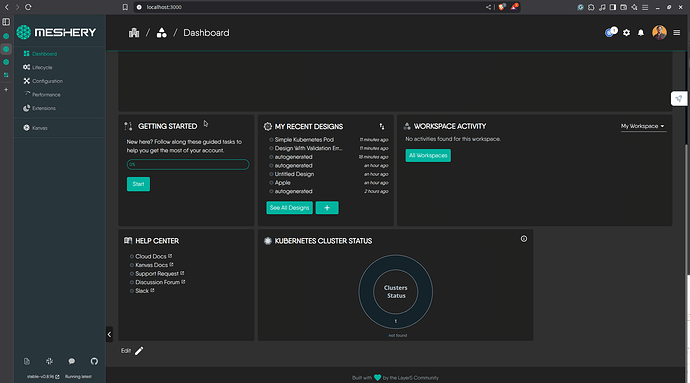Open settings gear icon in header
Screen dimensions: 690x383
(626, 33)
